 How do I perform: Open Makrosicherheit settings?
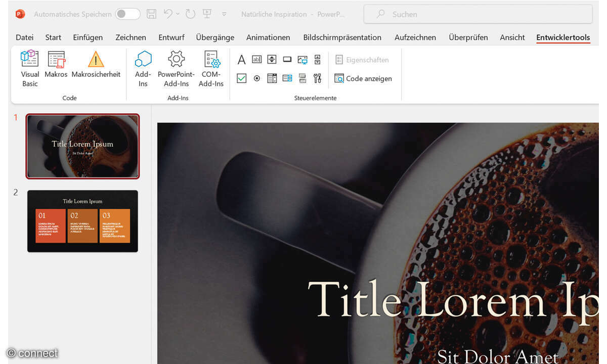point(96,64)
